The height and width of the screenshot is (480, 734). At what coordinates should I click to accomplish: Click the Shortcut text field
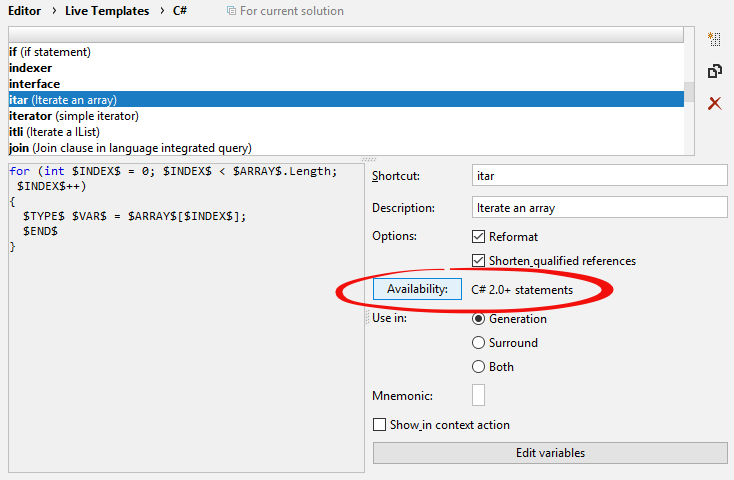coord(599,175)
